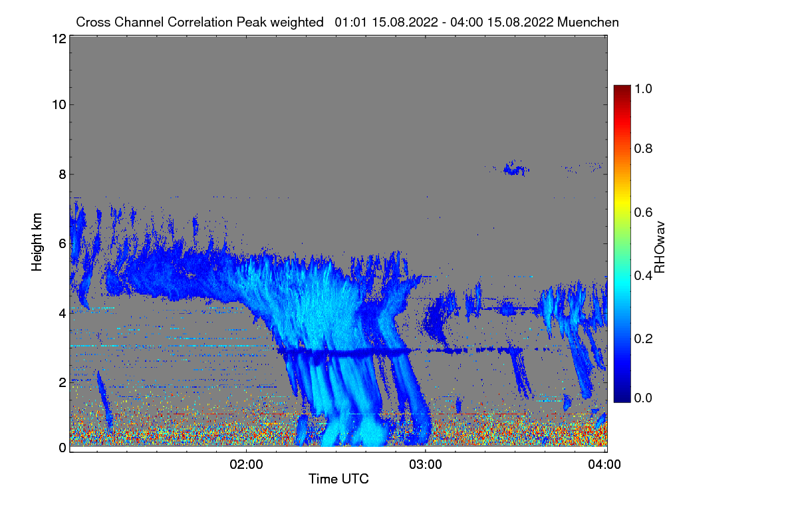The height and width of the screenshot is (532, 798).
Task: Click the colorbar value '0.4'
Action: (643, 275)
